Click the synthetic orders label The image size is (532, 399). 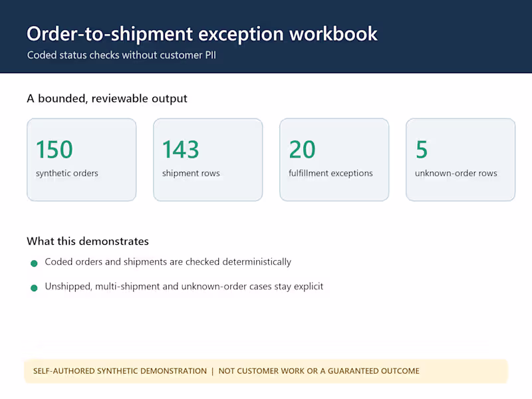coord(67,174)
